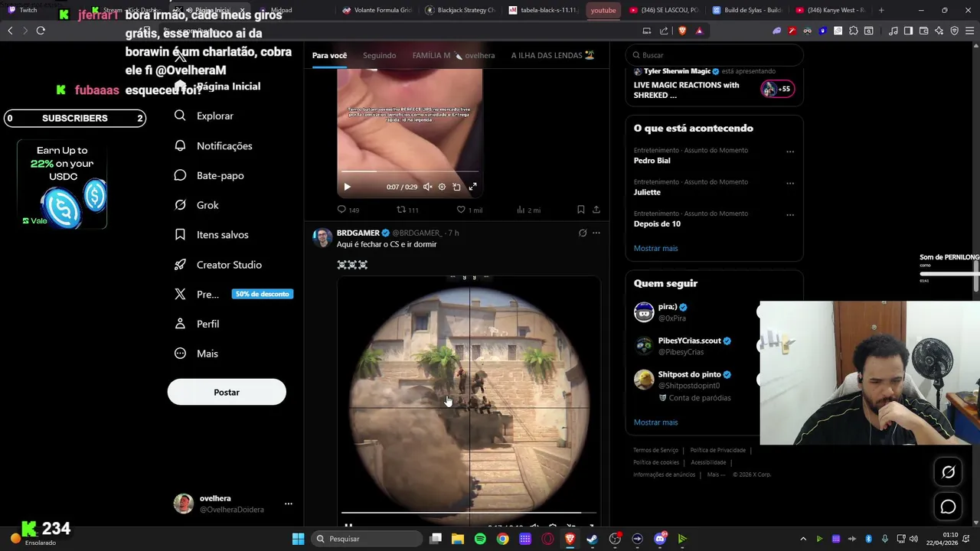Switch to Para você tab

pos(329,55)
